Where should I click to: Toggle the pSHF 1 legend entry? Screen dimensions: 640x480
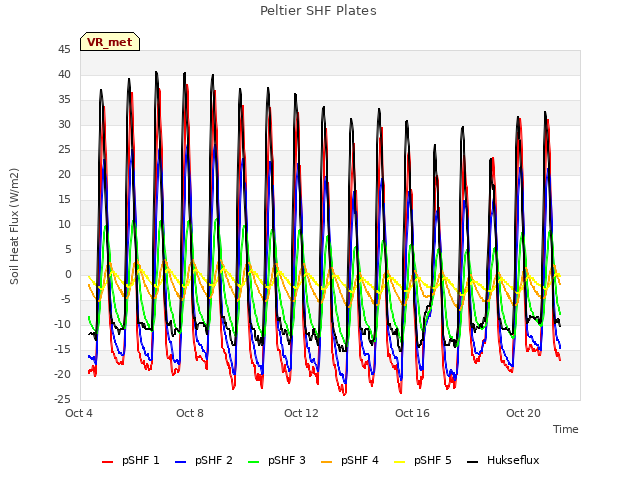coord(131,460)
